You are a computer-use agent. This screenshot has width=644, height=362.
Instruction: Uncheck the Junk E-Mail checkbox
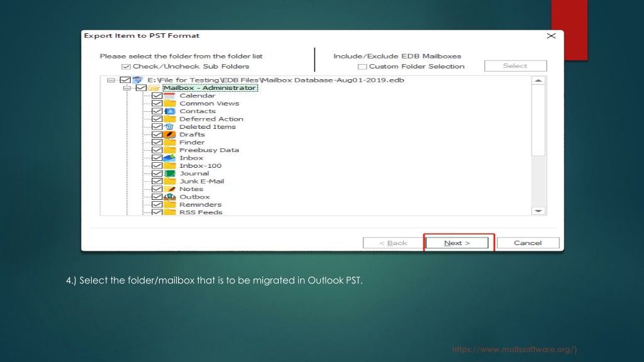coord(157,182)
